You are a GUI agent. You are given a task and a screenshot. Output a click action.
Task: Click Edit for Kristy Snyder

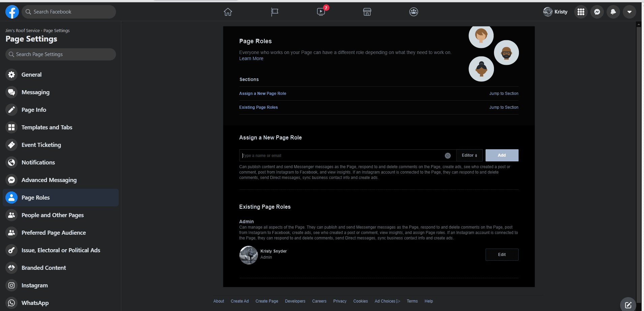tap(502, 255)
